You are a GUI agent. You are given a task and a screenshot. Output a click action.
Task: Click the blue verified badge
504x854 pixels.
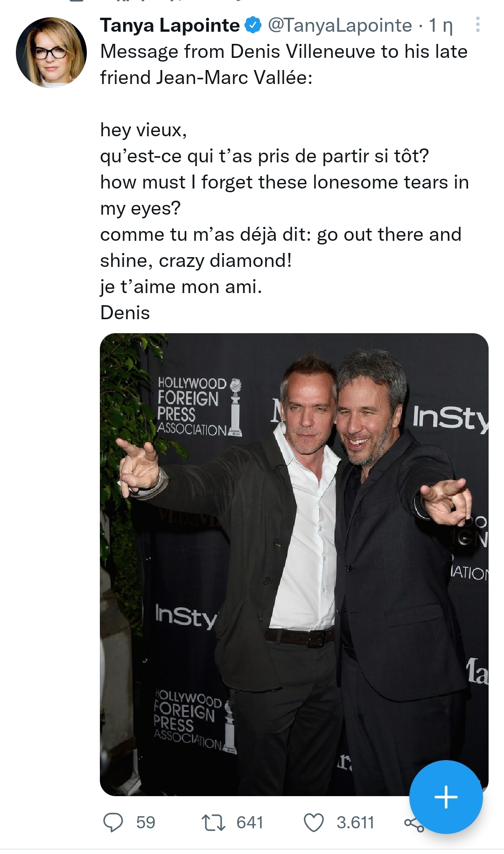click(x=253, y=25)
